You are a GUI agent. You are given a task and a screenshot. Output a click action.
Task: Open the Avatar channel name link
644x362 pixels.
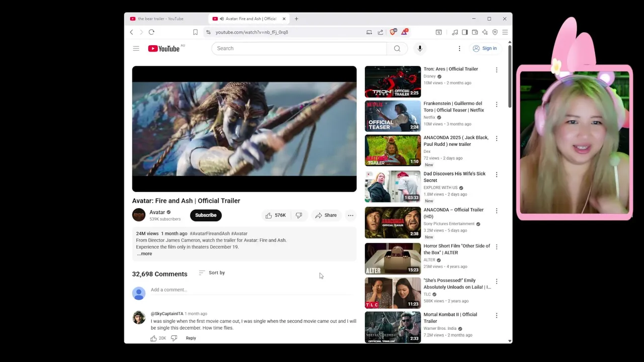pyautogui.click(x=157, y=212)
